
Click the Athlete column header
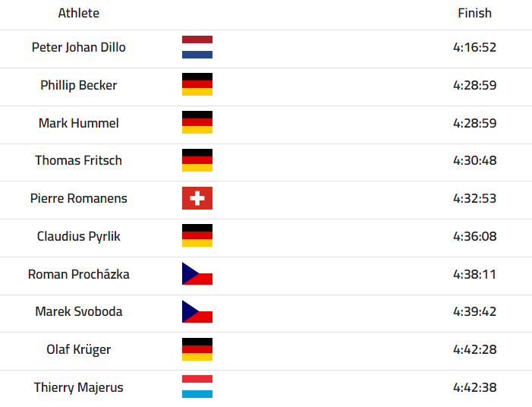point(79,13)
